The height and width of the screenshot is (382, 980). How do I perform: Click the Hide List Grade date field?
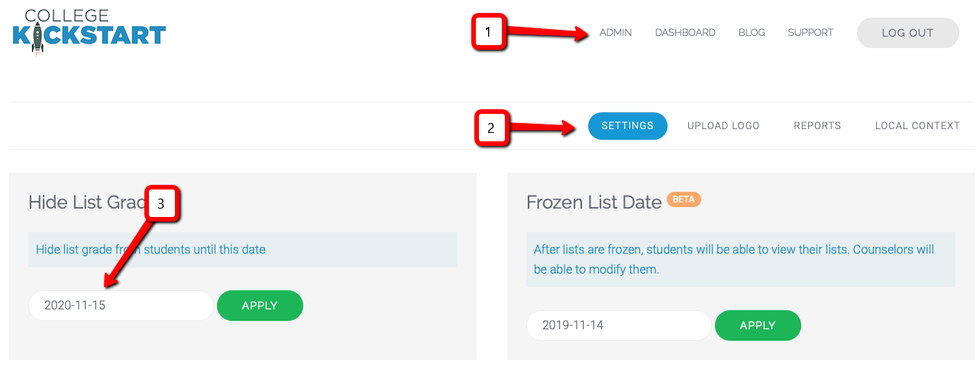coord(121,306)
